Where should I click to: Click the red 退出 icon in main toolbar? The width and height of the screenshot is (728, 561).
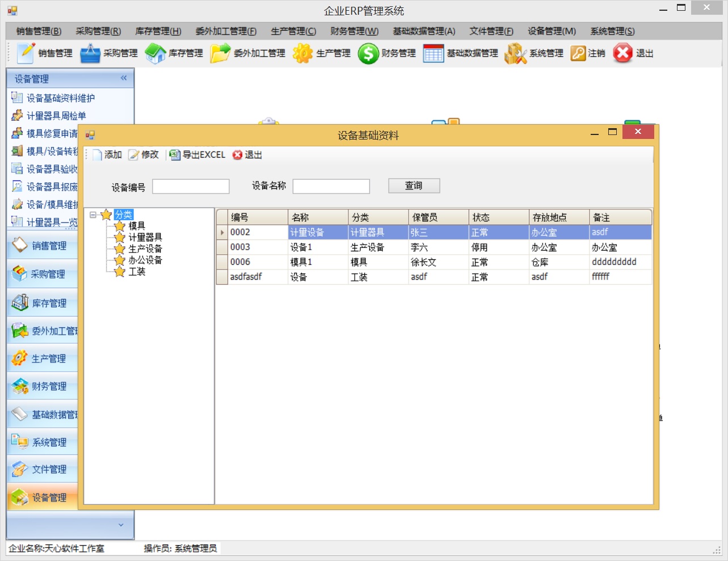(x=622, y=53)
